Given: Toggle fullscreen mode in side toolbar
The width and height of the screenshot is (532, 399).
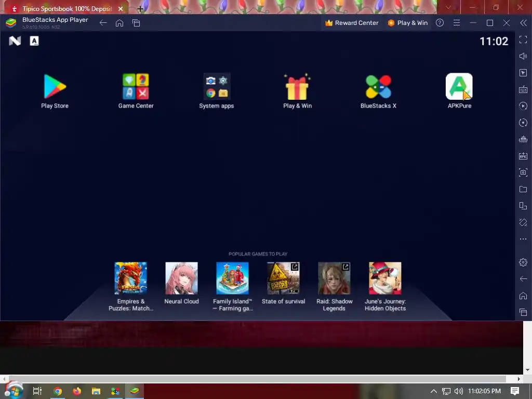Looking at the screenshot, I should click(523, 39).
